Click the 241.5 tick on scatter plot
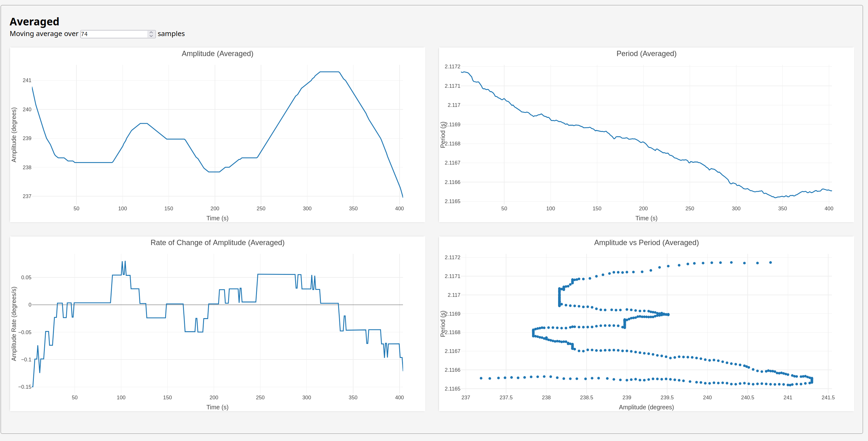This screenshot has width=868, height=441. [828, 397]
